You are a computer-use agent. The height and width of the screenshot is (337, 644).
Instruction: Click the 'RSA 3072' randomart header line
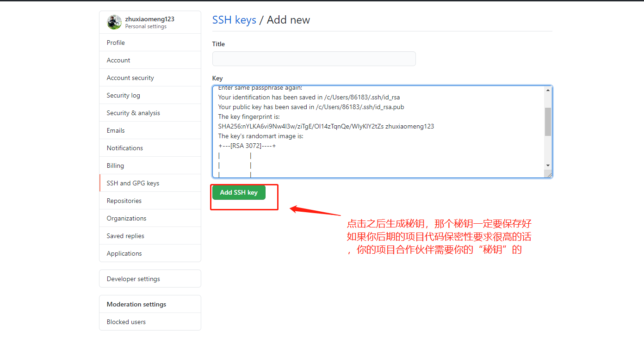(247, 146)
